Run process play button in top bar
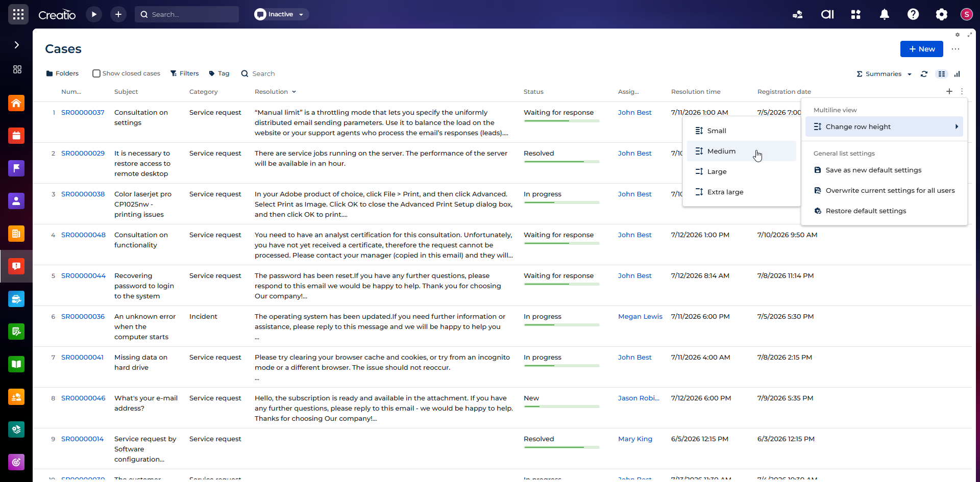Screen dimensions: 980x482 94,14
